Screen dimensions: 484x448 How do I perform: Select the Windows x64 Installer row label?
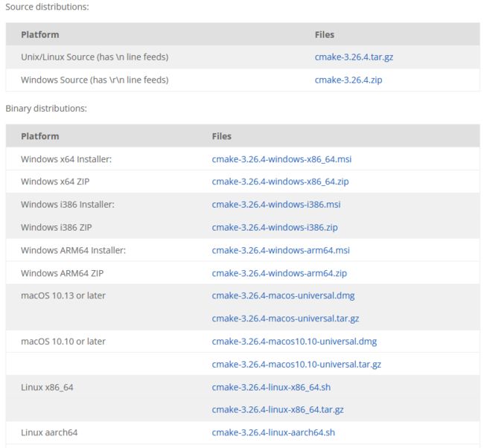tap(66, 159)
